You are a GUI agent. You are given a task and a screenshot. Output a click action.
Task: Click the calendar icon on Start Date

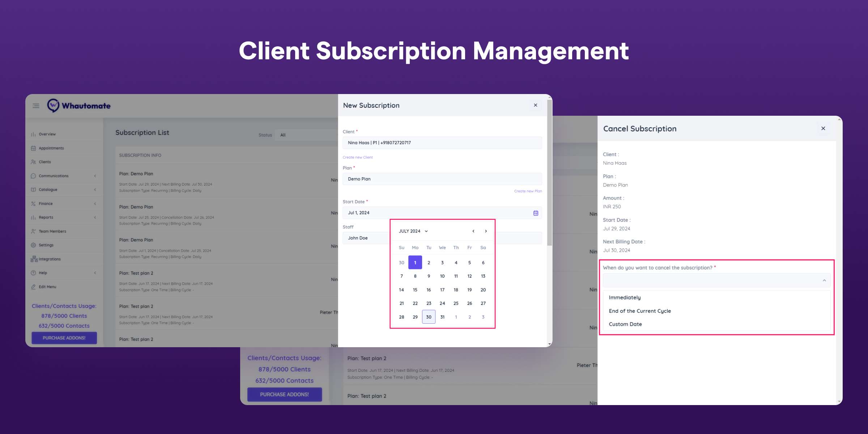[535, 213]
